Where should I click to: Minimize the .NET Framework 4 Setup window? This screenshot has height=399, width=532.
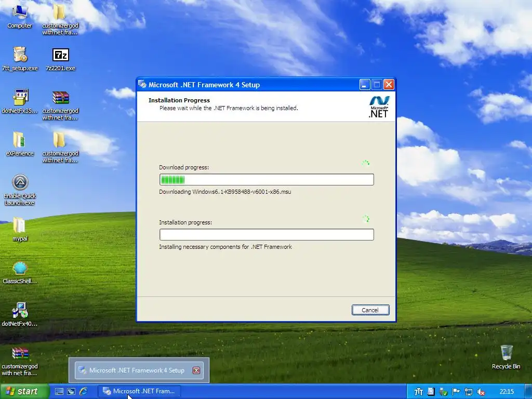point(365,85)
